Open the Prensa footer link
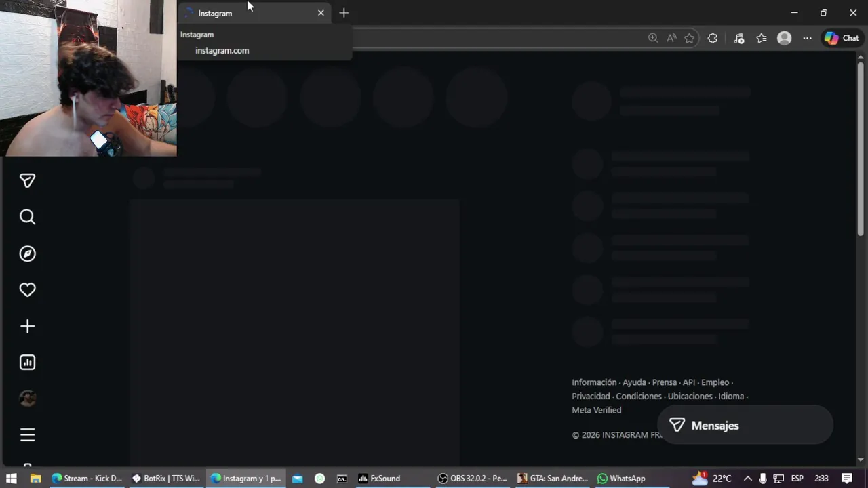 click(x=665, y=382)
